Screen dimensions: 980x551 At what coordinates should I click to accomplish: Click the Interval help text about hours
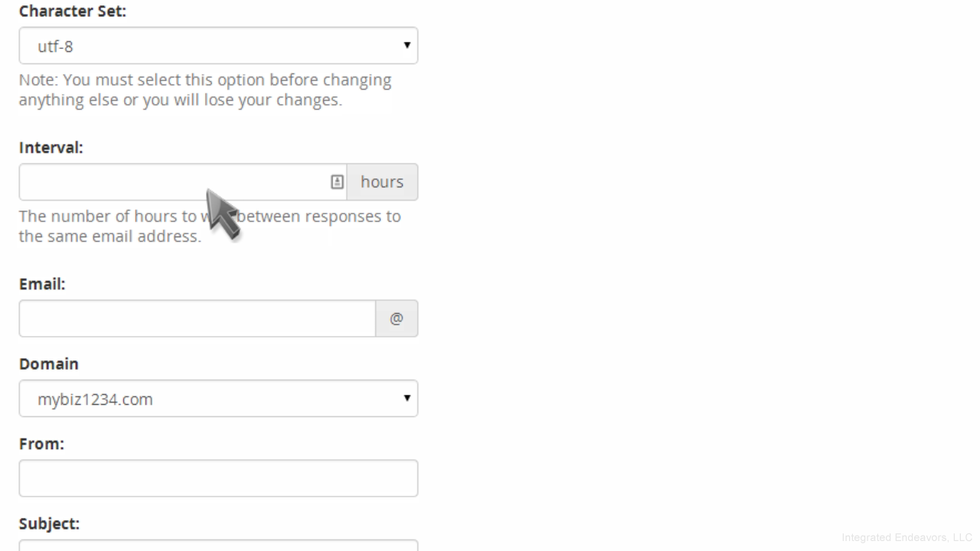(210, 227)
